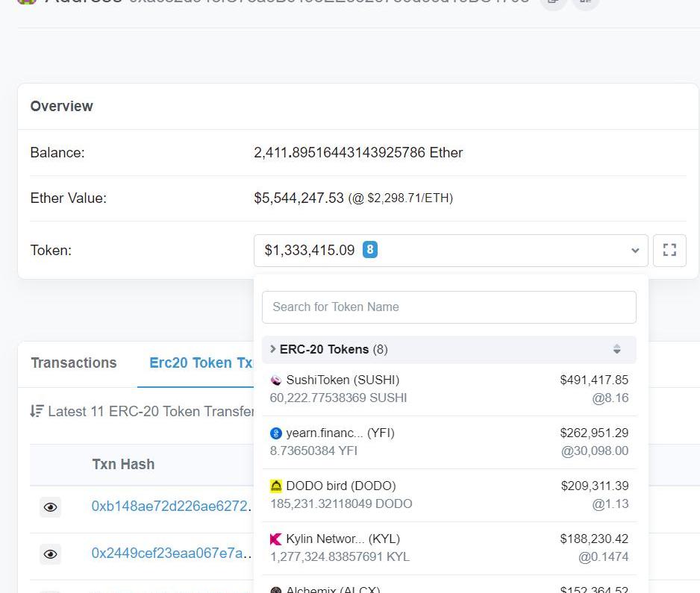The width and height of the screenshot is (700, 593).
Task: Collapse the $1,333,415.09 token dropdown
Action: pos(634,251)
